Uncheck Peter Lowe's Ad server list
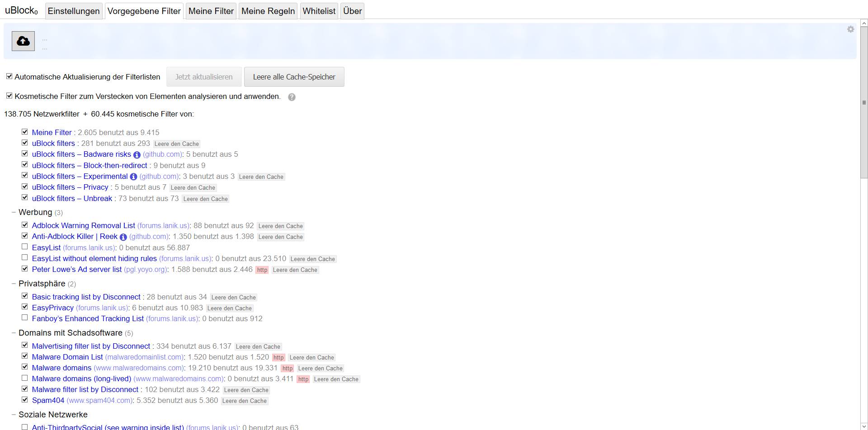Screen dimensions: 868x430 (x=25, y=269)
